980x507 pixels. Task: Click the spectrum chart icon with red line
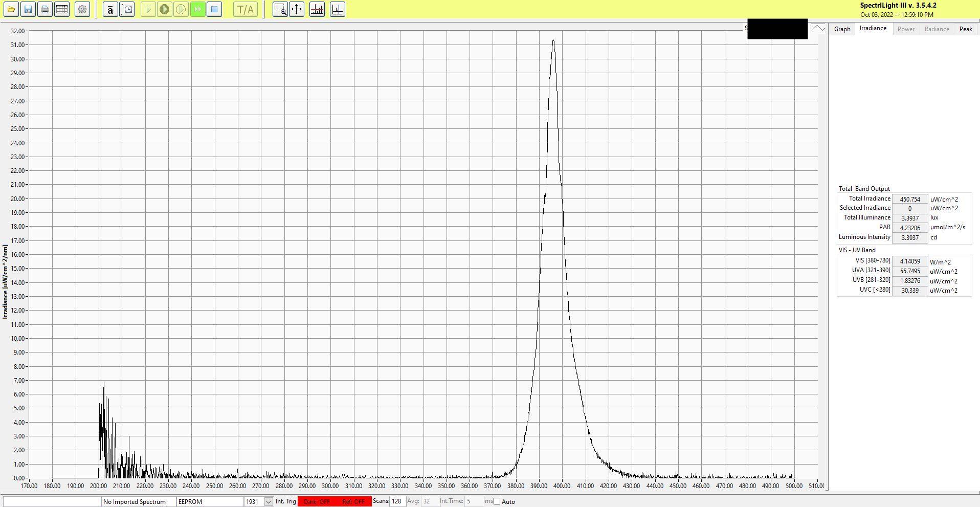[x=317, y=9]
